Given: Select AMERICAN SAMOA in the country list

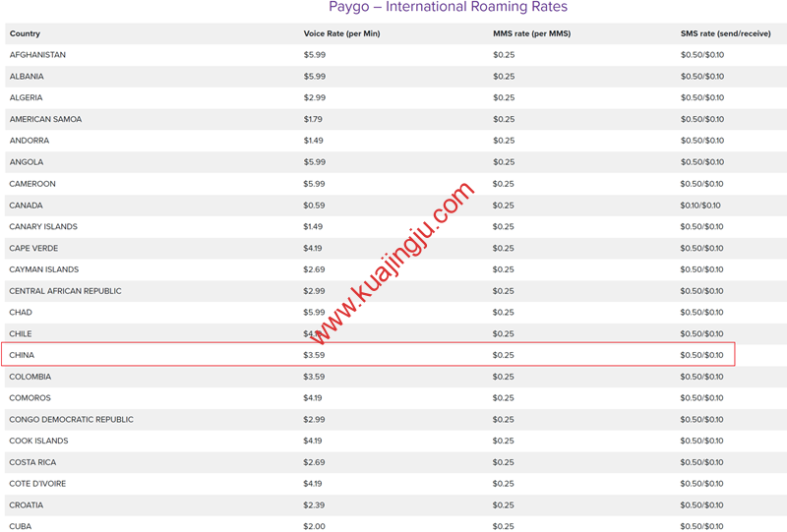Looking at the screenshot, I should pyautogui.click(x=45, y=119).
